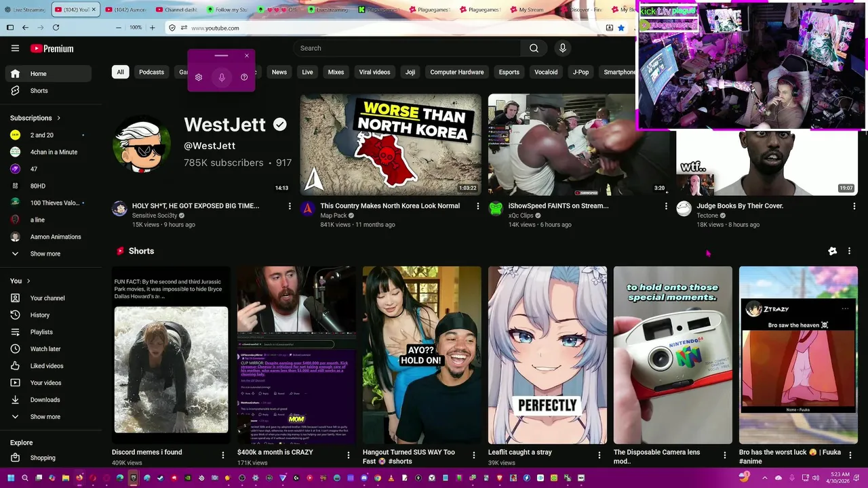Screen dimensions: 868x488
Task: Toggle the browser sidebar panel icon
Action: coord(10,28)
